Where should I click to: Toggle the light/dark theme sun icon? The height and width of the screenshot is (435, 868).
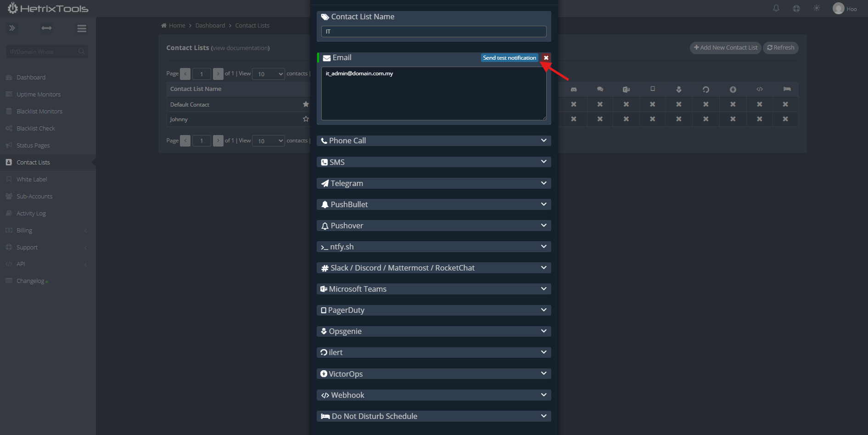(x=816, y=8)
